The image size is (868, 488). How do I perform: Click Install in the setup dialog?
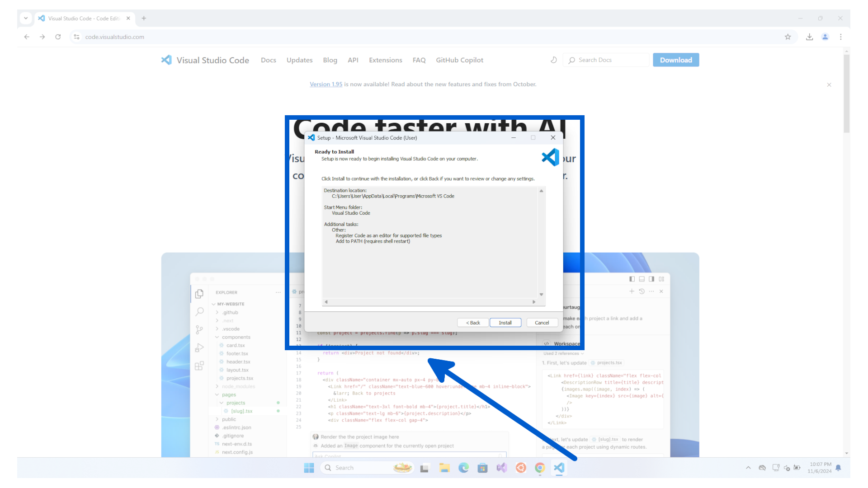505,322
